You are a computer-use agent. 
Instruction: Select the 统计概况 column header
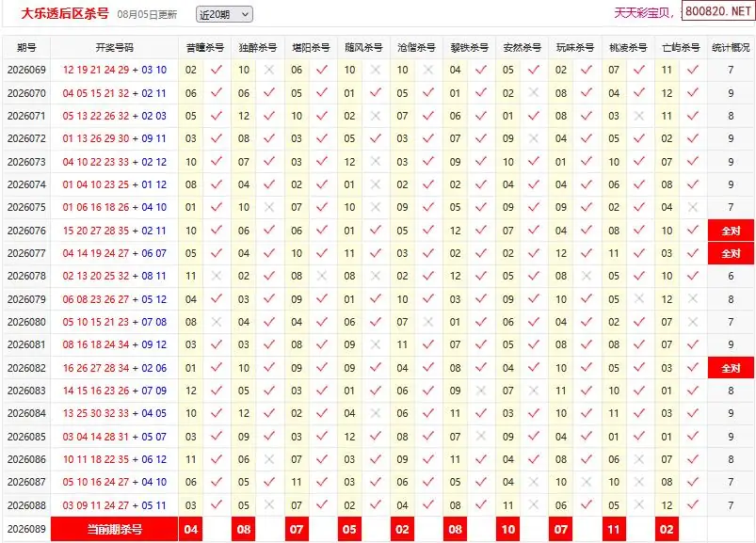(x=731, y=47)
